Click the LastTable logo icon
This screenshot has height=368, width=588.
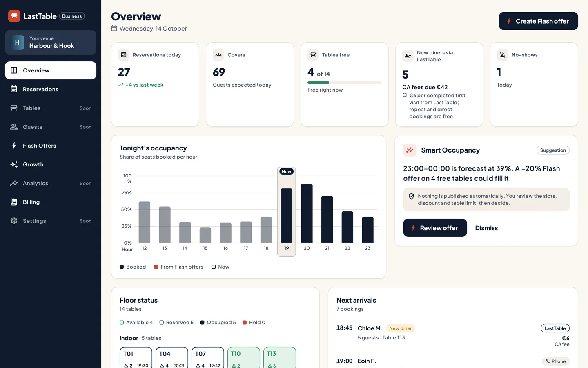pyautogui.click(x=14, y=16)
